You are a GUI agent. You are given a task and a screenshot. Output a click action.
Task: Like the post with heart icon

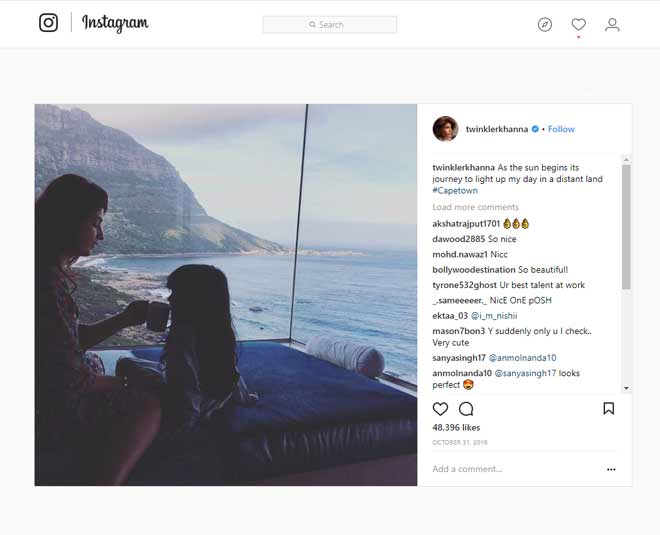440,409
